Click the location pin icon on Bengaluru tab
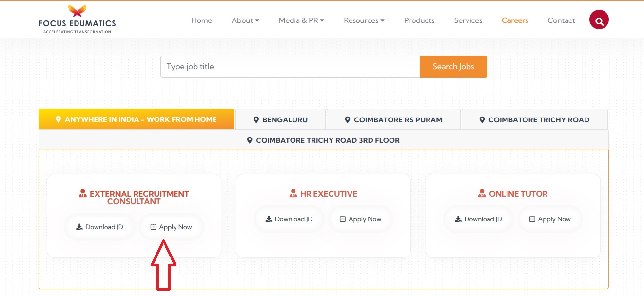 coord(256,120)
